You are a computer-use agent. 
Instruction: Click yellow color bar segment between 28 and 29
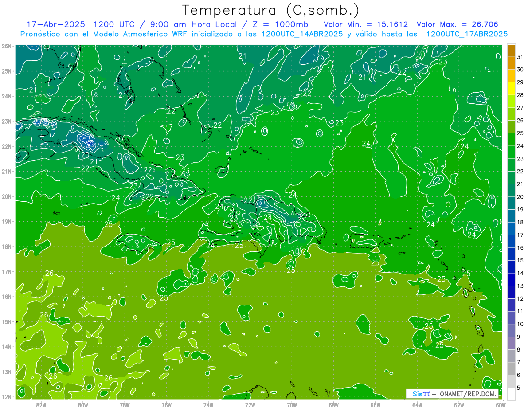pos(511,88)
